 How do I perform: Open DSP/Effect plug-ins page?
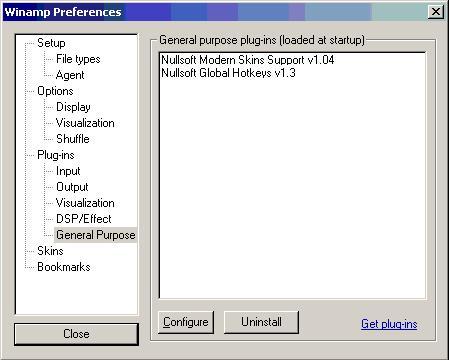tap(84, 219)
